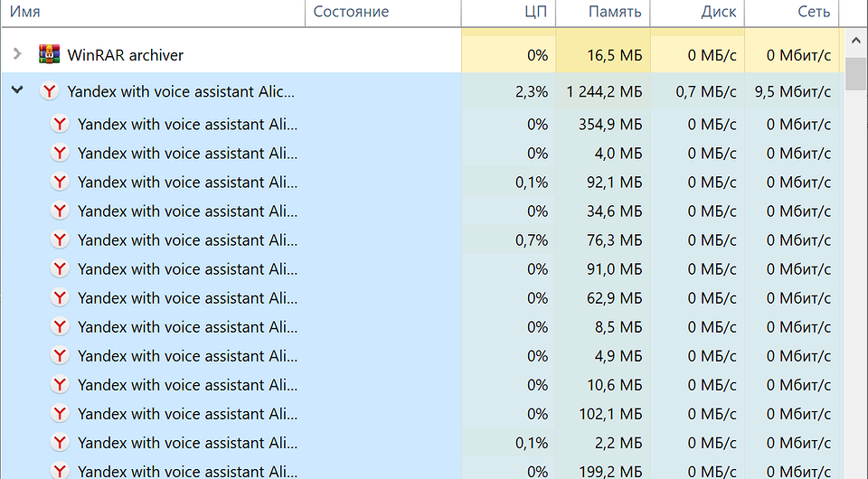Click Yandex icon beside 91,0 МБ row
Screen dimensions: 868x479
coord(60,268)
